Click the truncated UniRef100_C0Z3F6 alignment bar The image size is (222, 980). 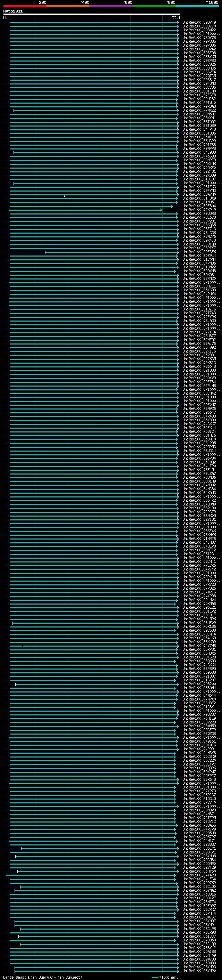[x=112, y=252]
